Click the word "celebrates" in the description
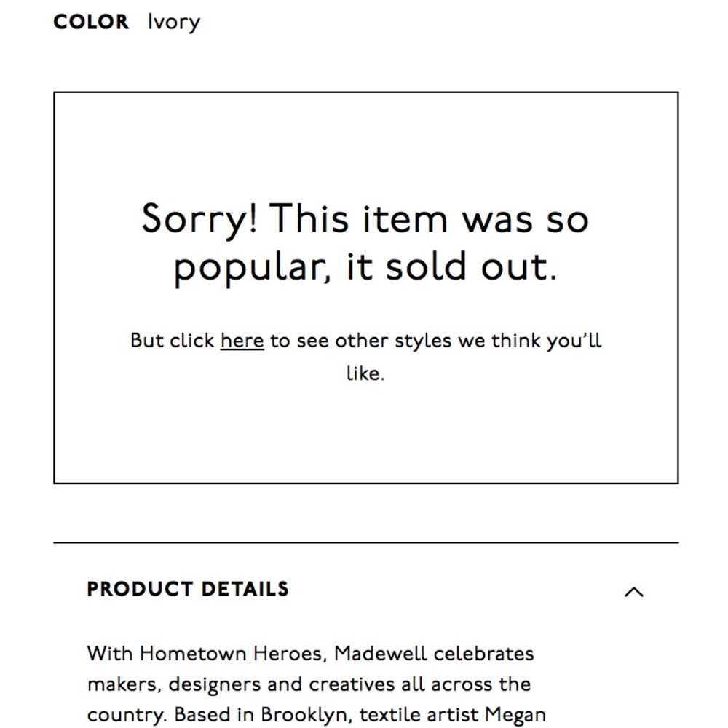Viewport: 728px width, 728px height. click(x=484, y=654)
